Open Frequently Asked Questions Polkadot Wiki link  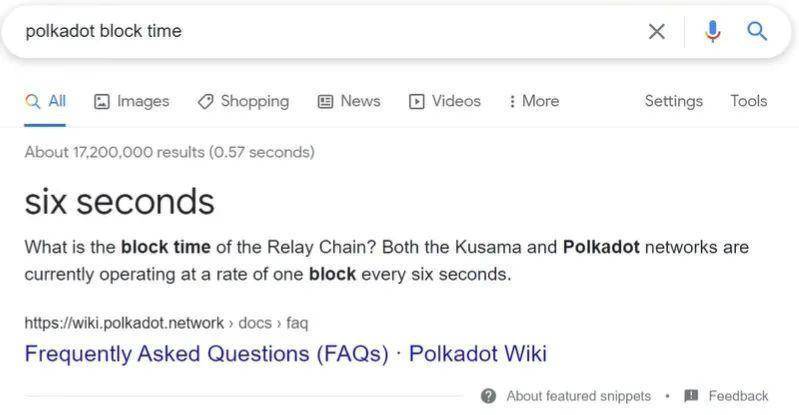(x=285, y=354)
